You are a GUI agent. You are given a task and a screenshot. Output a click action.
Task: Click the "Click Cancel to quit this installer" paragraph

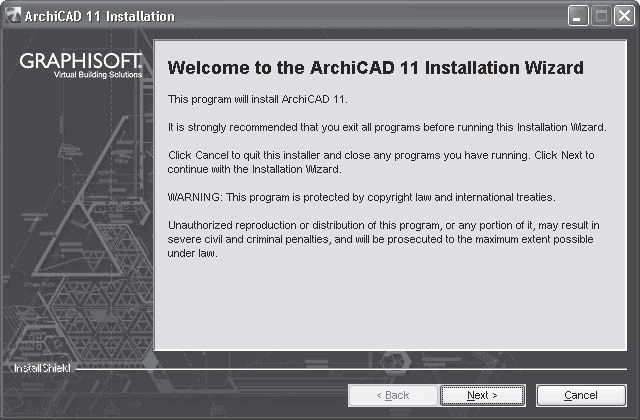[x=380, y=162]
